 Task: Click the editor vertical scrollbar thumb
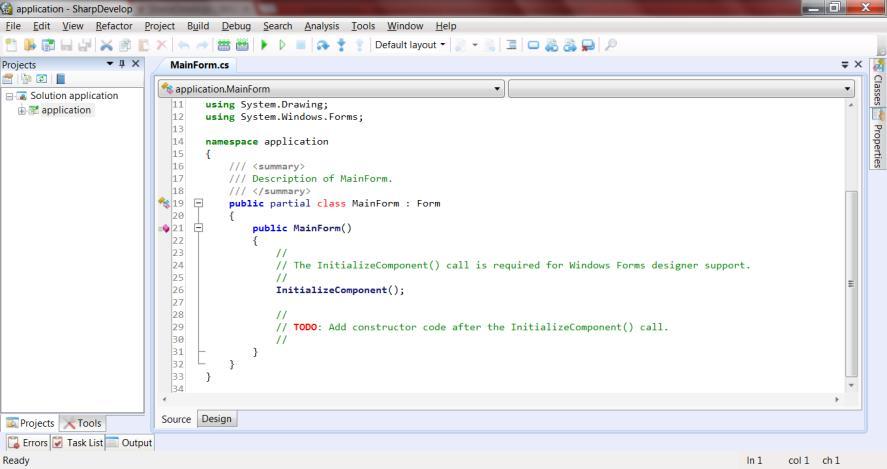tap(851, 283)
